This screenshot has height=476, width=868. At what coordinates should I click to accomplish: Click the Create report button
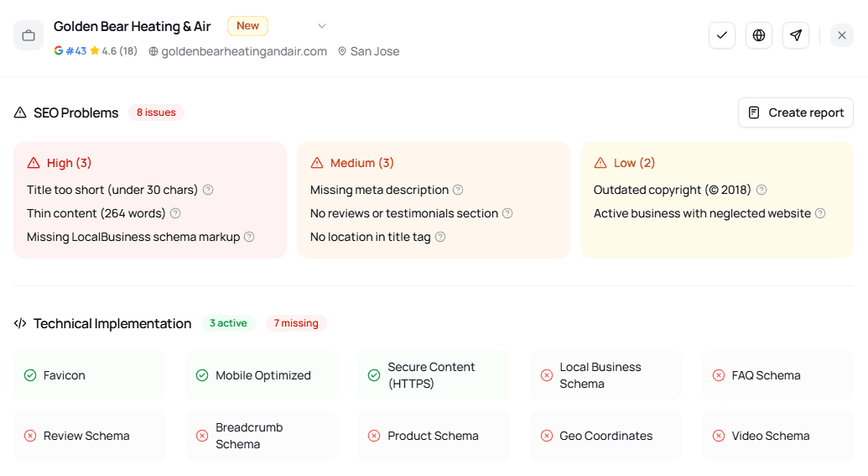tap(795, 112)
